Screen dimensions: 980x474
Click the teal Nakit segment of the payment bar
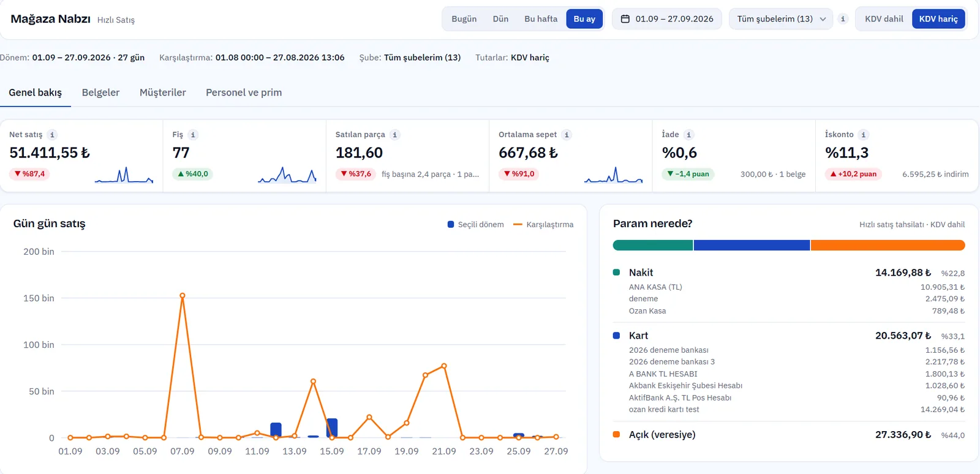click(x=653, y=245)
